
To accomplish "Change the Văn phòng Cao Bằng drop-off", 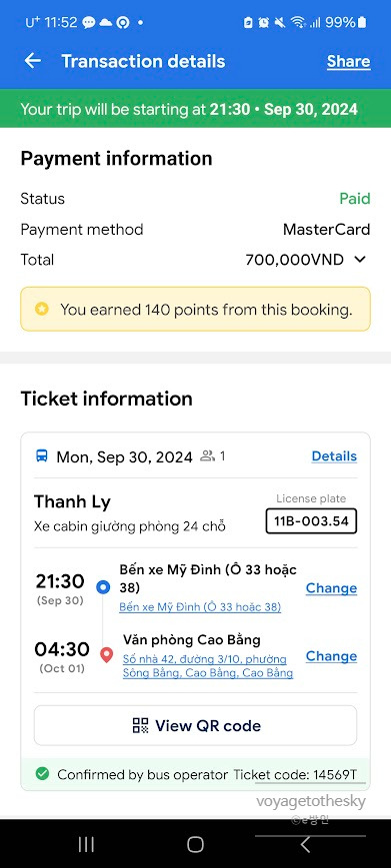I will (331, 656).
